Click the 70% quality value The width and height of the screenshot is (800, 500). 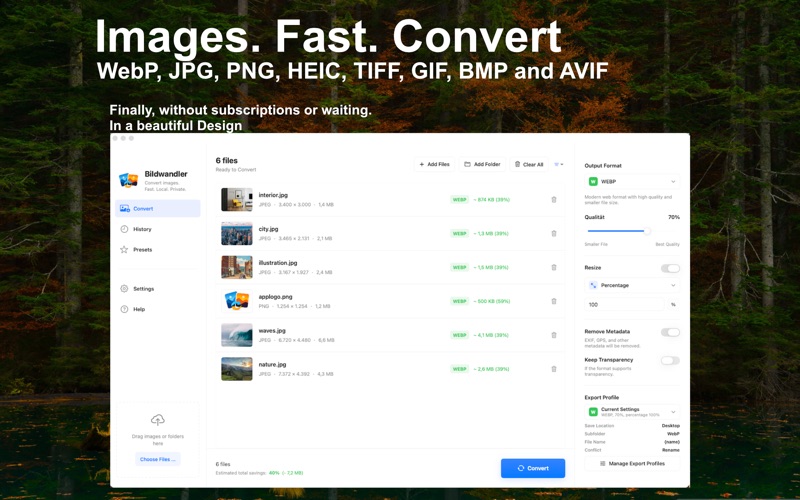(x=674, y=217)
